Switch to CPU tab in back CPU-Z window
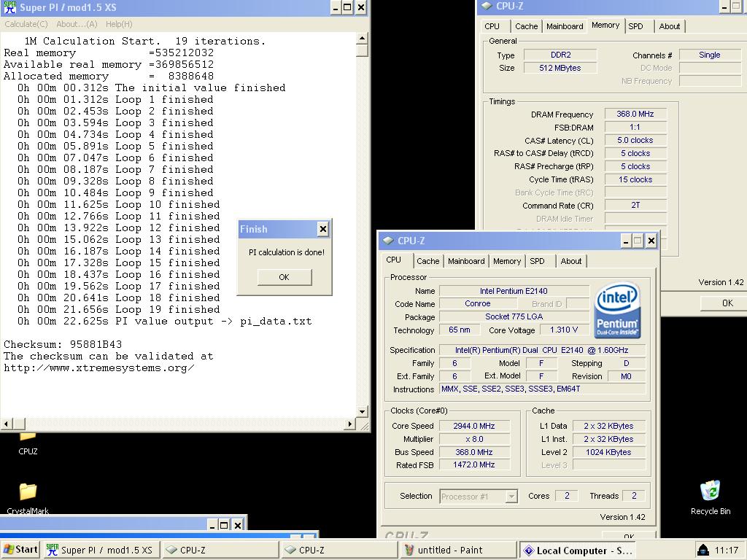 pyautogui.click(x=492, y=27)
